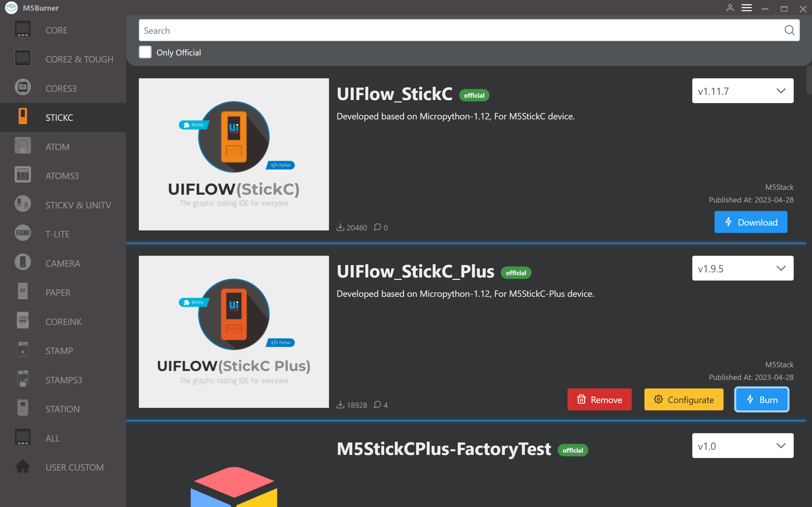Click the M5StickCPlus-FactoryTest cube thumbnail
Screen dimensions: 812x507
tap(234, 486)
